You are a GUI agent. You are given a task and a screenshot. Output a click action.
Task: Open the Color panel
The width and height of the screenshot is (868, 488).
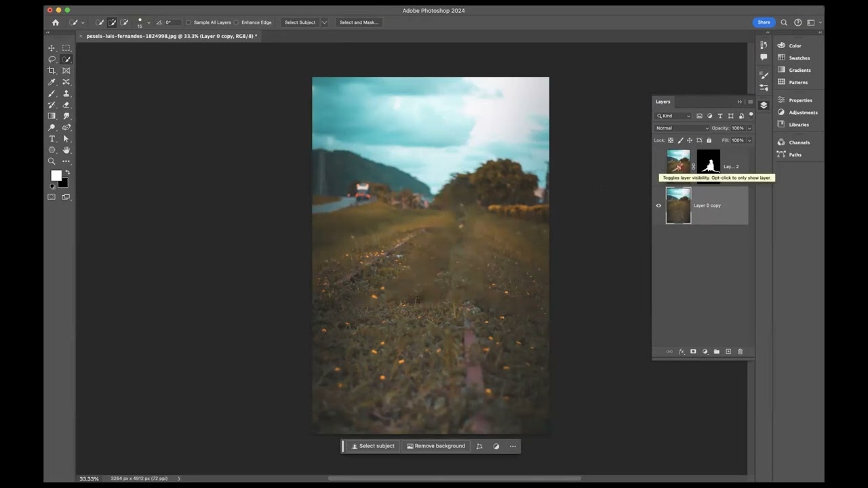[x=795, y=45]
